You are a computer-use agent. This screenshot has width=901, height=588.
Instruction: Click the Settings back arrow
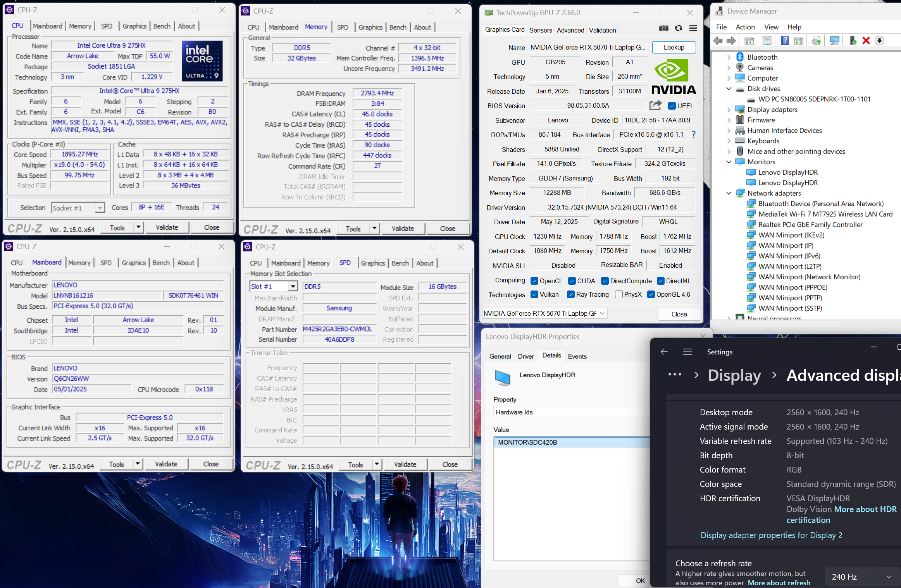(664, 352)
